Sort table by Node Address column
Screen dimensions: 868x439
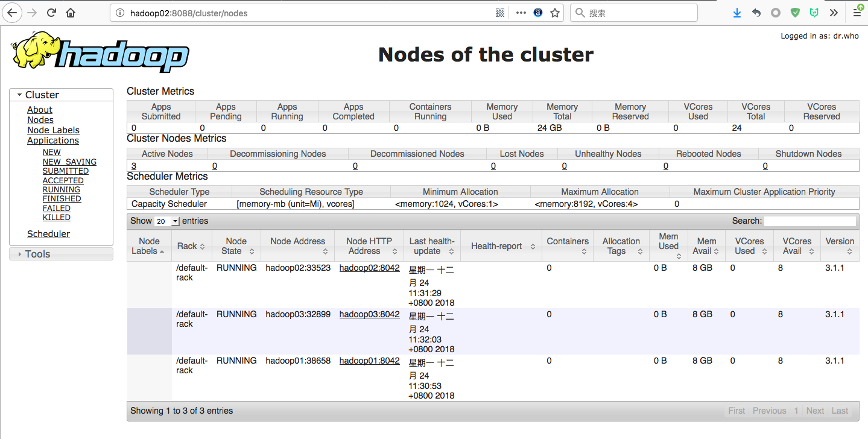coord(297,246)
